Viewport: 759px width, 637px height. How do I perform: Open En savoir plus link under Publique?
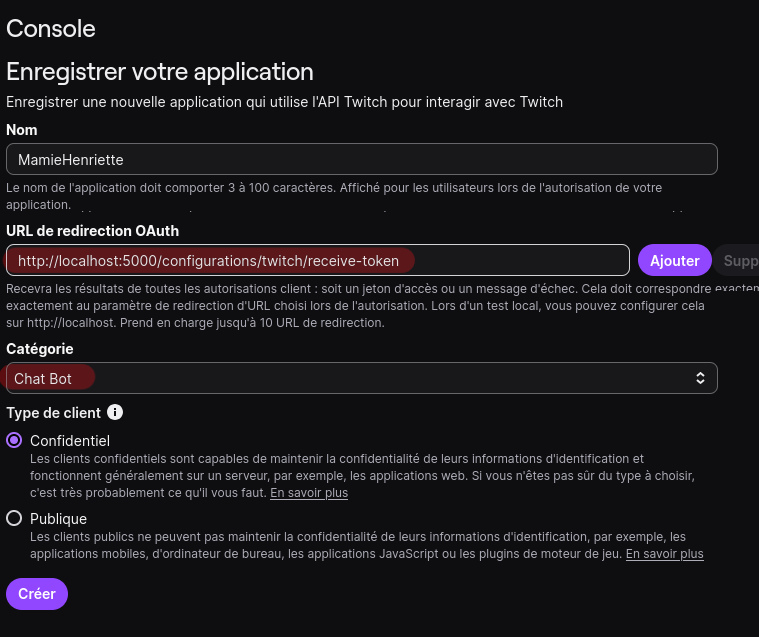664,553
